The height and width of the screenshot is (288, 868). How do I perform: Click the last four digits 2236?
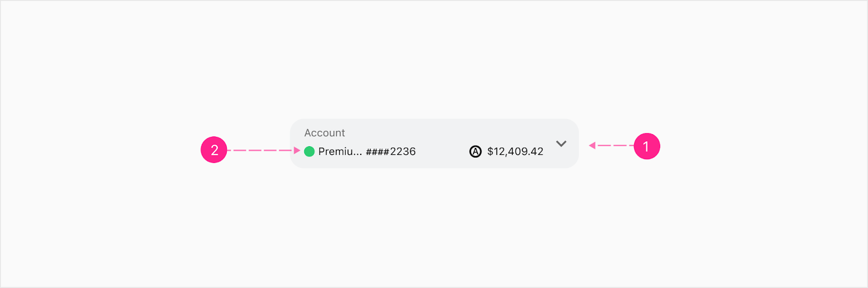pos(403,152)
